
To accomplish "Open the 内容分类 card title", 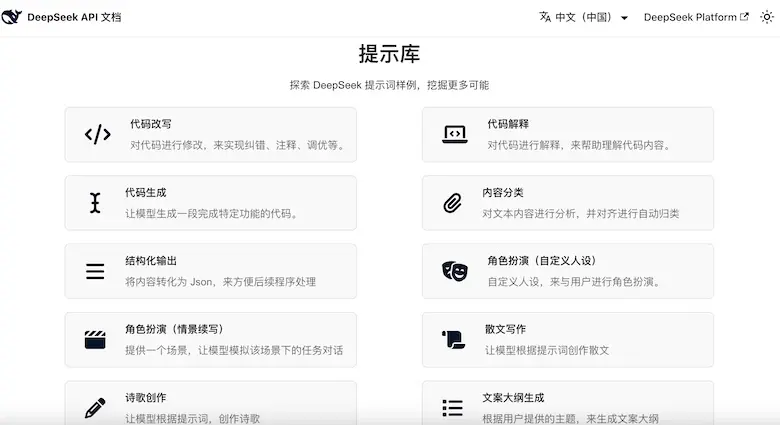I will click(x=503, y=193).
